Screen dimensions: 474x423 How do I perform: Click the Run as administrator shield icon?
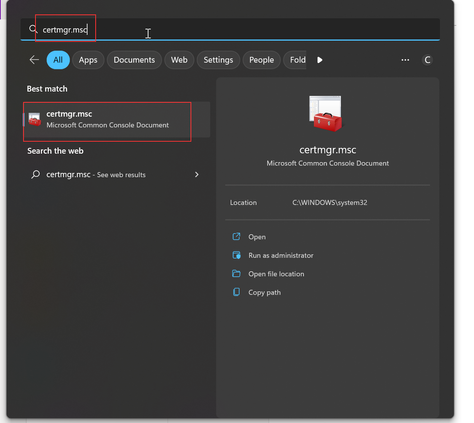(236, 255)
